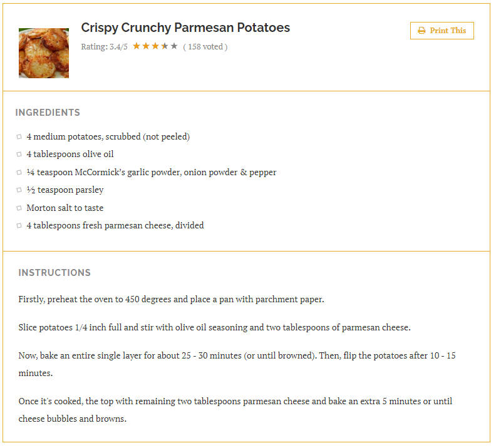Check off the 4 medium potatoes ingredient
The width and height of the screenshot is (496, 448).
[x=19, y=137]
